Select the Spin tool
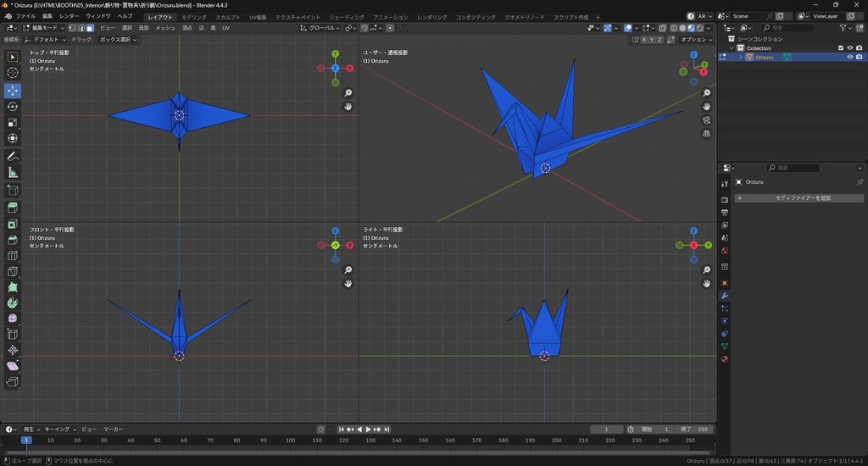Image resolution: width=868 pixels, height=466 pixels. [x=12, y=302]
